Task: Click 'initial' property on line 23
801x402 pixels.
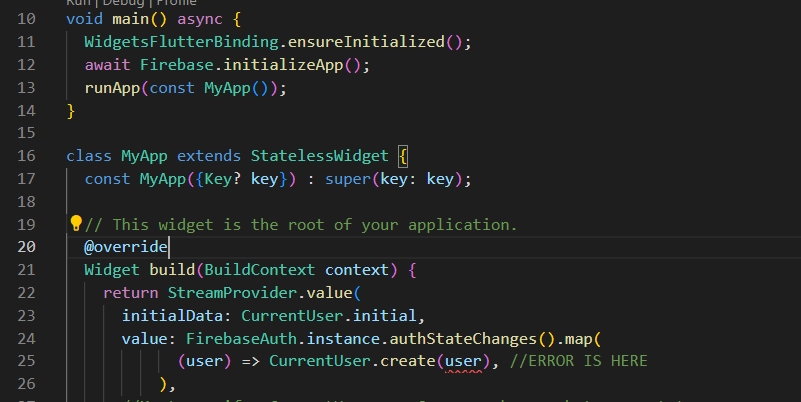Action: (385, 316)
